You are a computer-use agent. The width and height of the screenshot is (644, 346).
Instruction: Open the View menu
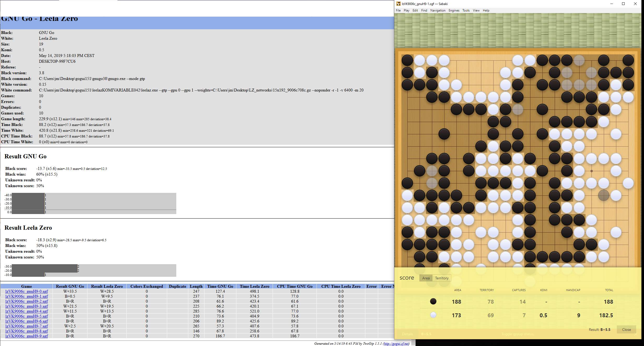coord(476,10)
